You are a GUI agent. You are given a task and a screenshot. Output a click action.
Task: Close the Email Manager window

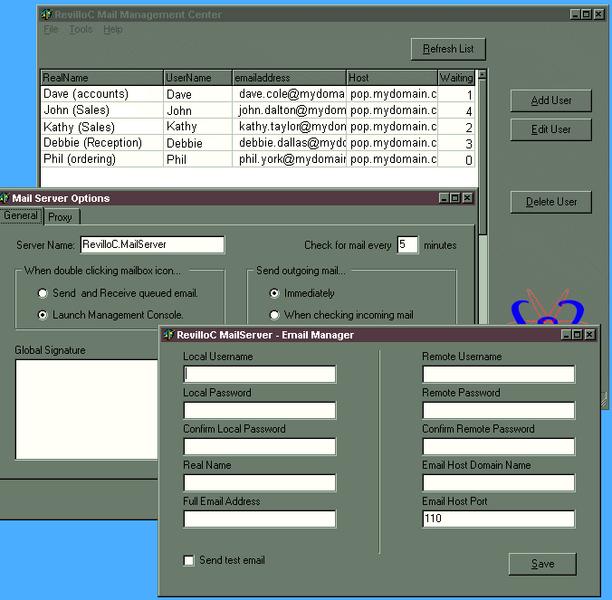590,335
